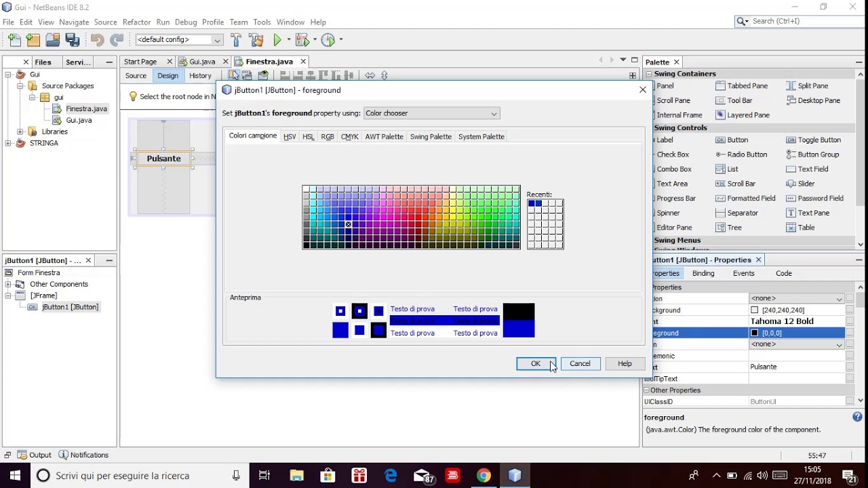Activate Selection Mode in the designer toolbar

[233, 75]
